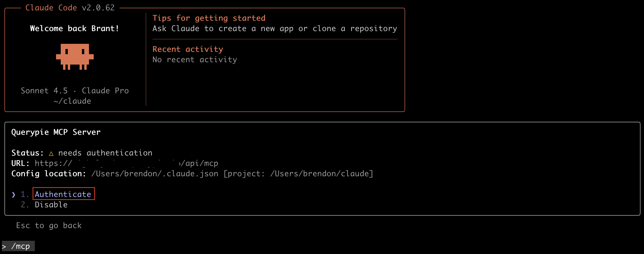Choose the Disable option
The image size is (644, 254).
point(51,205)
